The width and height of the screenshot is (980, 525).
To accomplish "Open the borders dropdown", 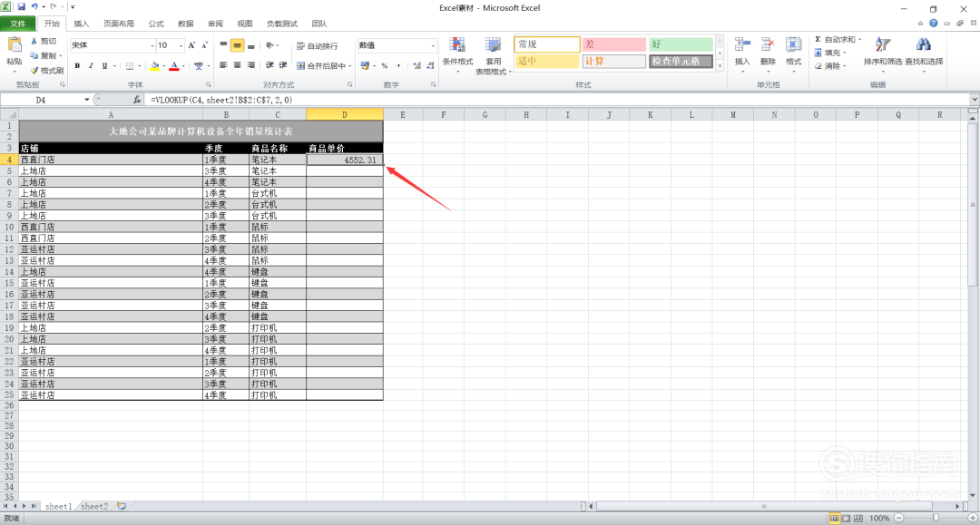I will coord(139,66).
